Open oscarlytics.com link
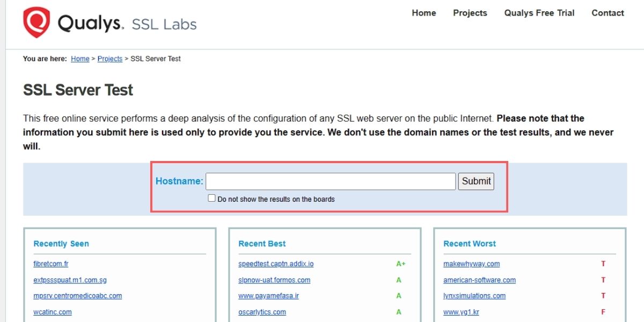This screenshot has width=644, height=322. (x=262, y=312)
